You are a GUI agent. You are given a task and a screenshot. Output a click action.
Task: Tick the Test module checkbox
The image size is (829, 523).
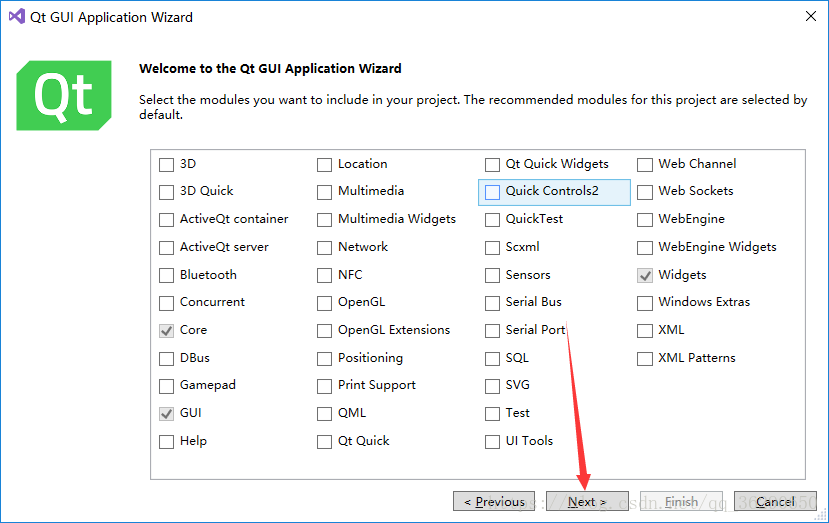(492, 414)
